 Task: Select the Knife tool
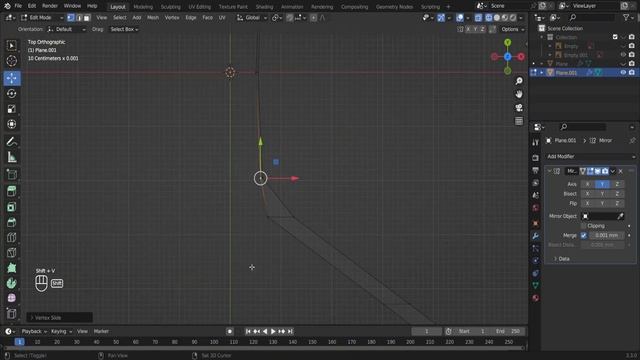11,253
